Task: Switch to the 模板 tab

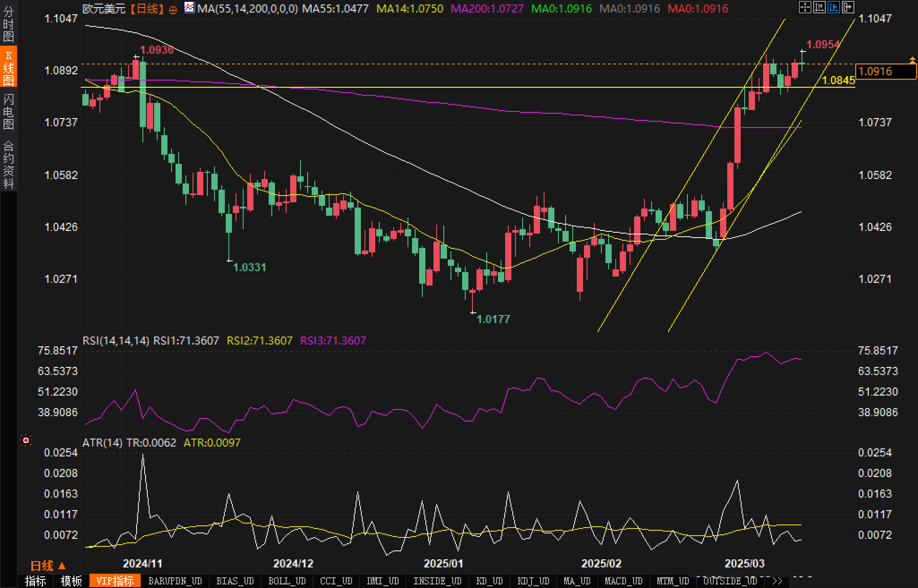Action: tap(72, 581)
